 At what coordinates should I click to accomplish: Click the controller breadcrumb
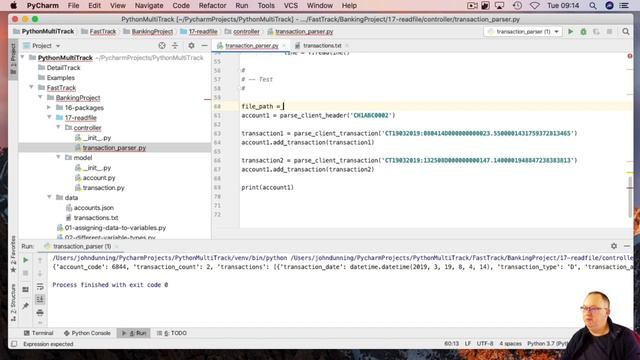coord(246,32)
